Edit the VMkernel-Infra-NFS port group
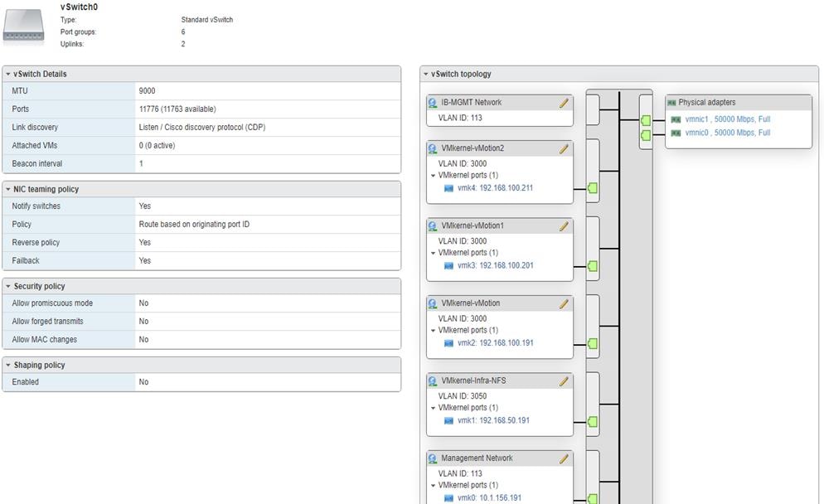Viewport: 824px width, 504px height. (x=564, y=380)
